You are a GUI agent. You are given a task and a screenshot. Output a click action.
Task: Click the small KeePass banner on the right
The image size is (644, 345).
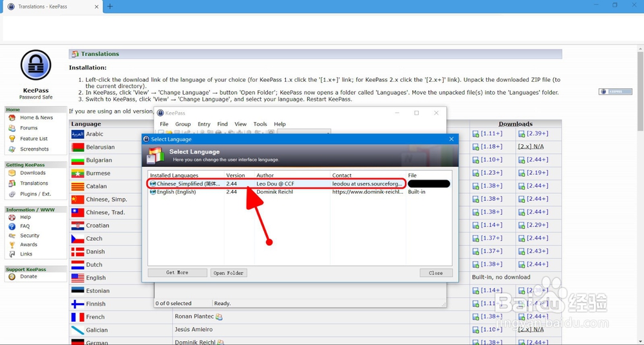[615, 91]
